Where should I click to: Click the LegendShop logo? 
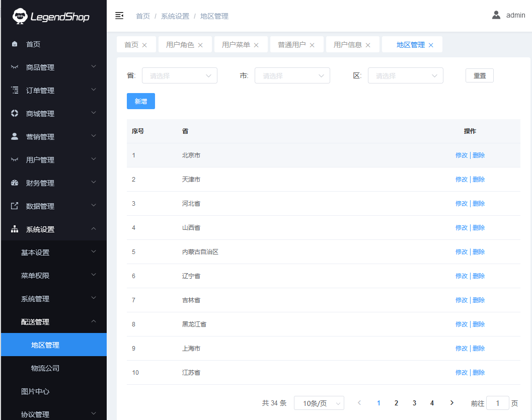click(x=51, y=17)
